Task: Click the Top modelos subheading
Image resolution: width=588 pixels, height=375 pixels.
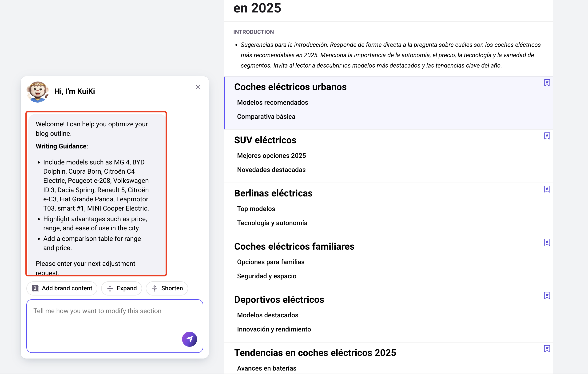Action: click(x=256, y=209)
